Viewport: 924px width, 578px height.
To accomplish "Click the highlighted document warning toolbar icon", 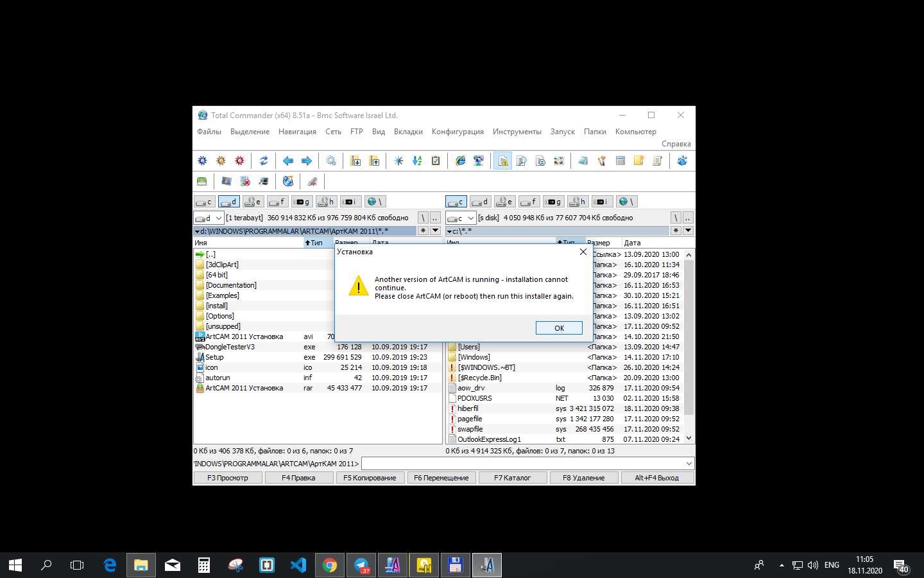I will (503, 161).
